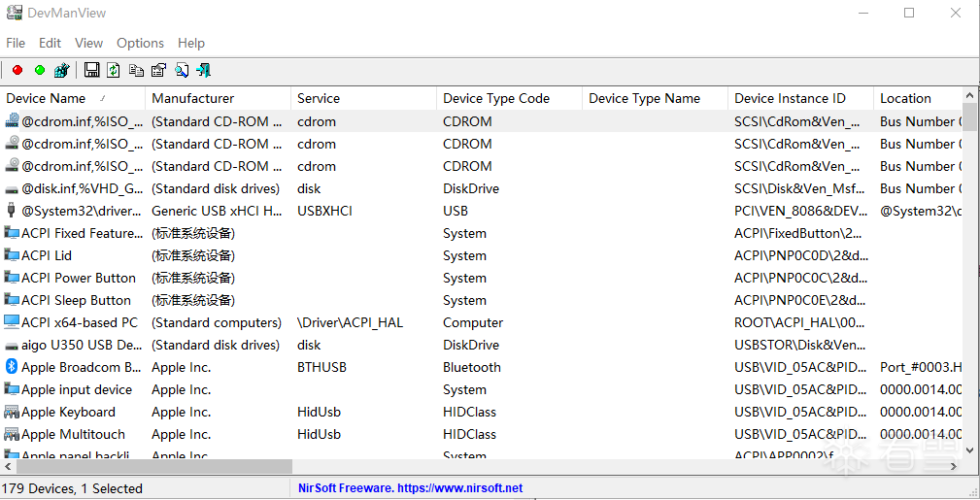Click the Save Selected Items floppy icon
Screen dimensions: 980x500
click(x=92, y=70)
